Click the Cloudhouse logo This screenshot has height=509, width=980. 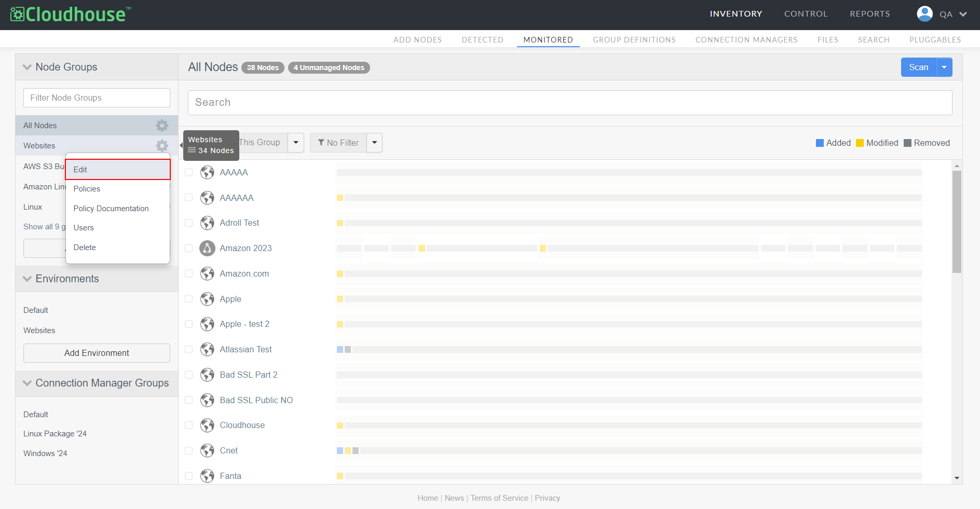(x=71, y=14)
